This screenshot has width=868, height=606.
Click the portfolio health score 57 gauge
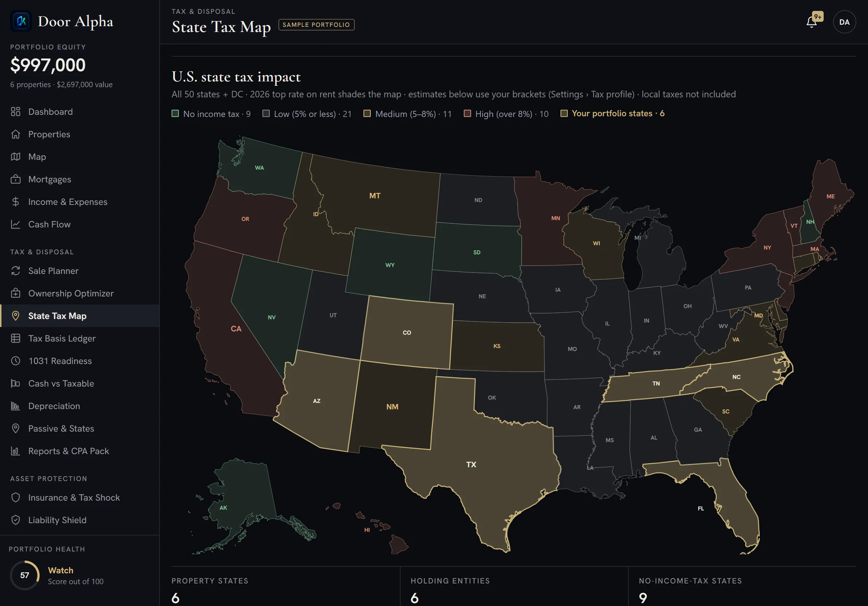(25, 575)
